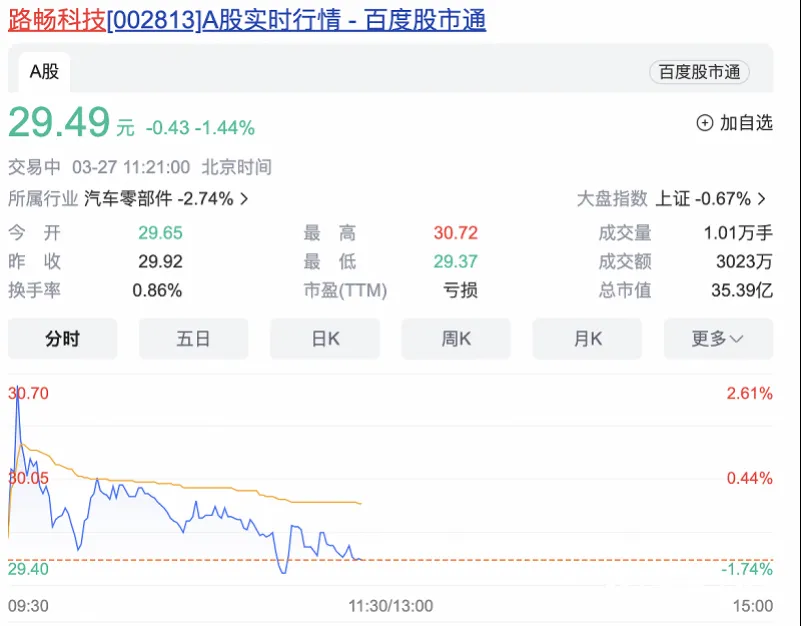Click the 11:30/13:00 time axis label
The image size is (801, 626).
(x=390, y=606)
